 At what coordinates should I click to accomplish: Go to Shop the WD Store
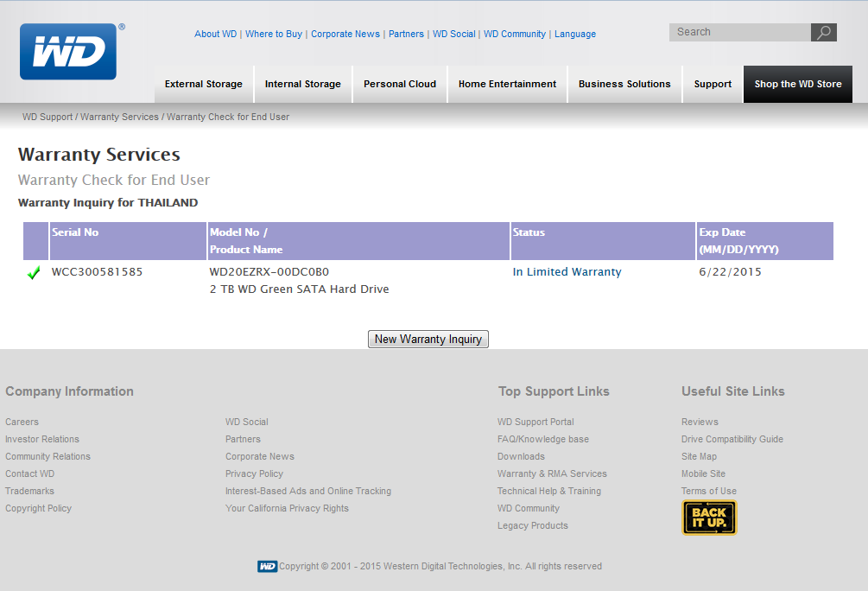click(x=798, y=84)
